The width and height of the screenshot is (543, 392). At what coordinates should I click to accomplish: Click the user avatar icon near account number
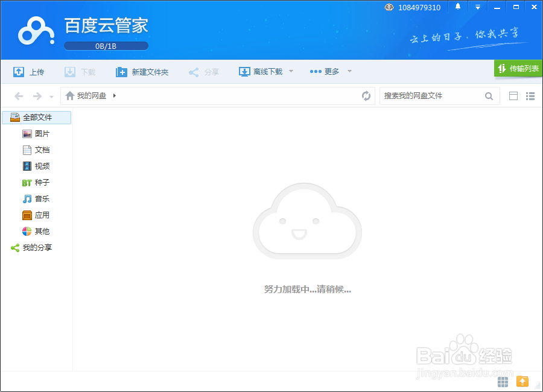(x=389, y=7)
